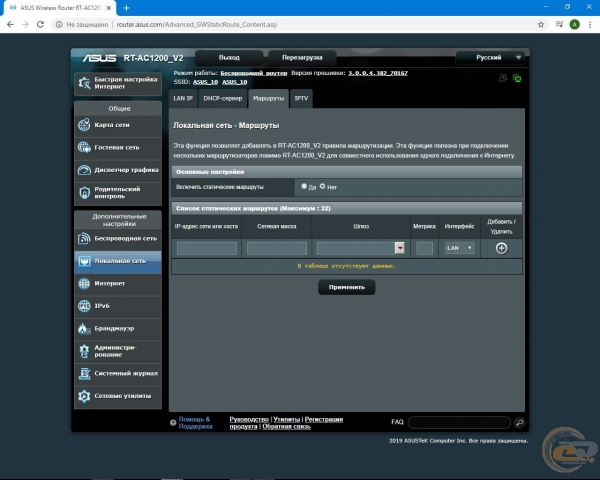Open Parental Control (Родительский контроль)
Viewport: 600px width, 480px height.
point(118,193)
